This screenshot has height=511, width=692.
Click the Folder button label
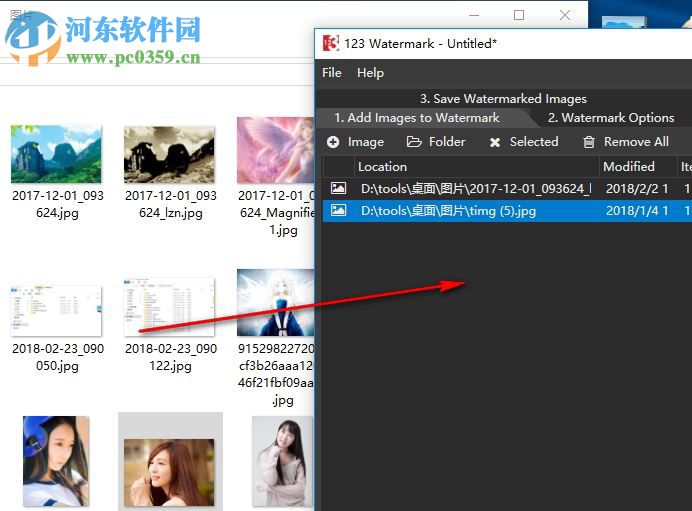click(x=447, y=142)
